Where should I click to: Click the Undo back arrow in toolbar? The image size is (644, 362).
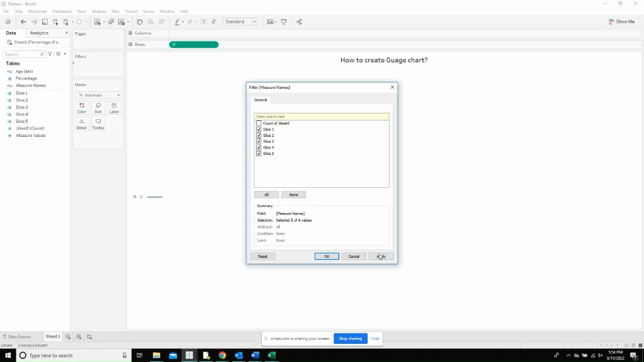pos(23,22)
